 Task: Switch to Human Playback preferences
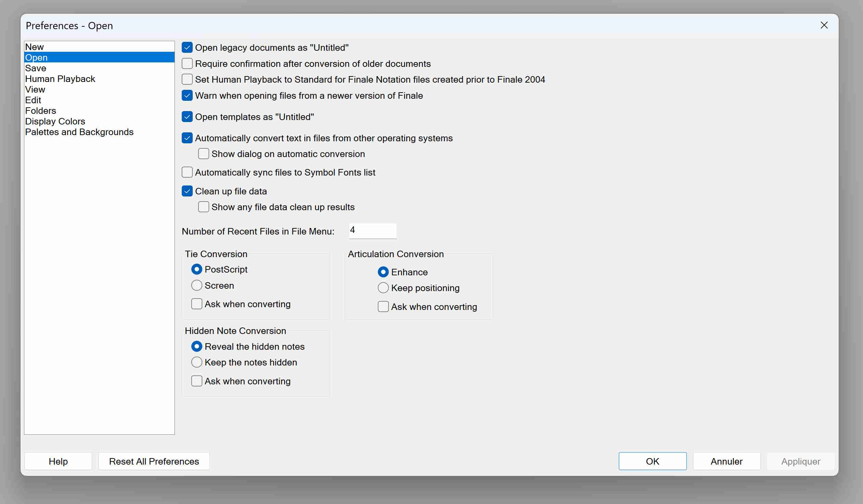[60, 79]
